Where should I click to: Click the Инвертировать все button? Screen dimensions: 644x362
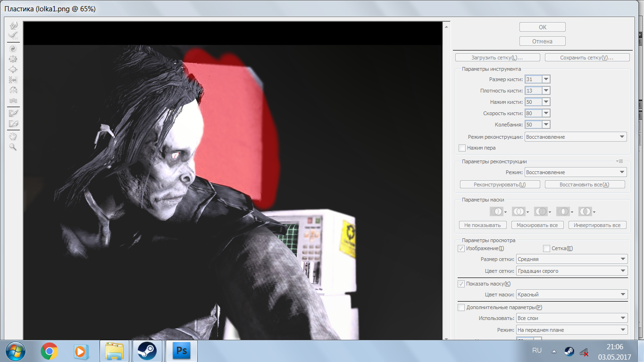pos(597,225)
